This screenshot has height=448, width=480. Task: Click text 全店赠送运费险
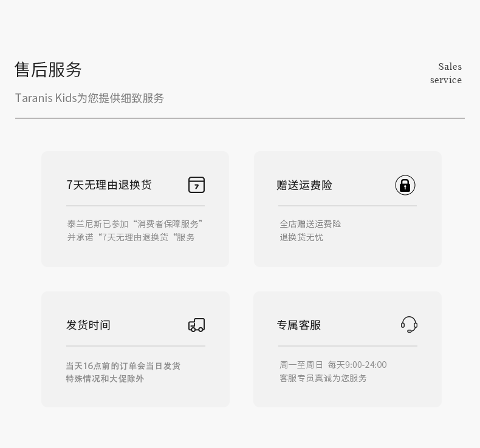click(310, 224)
